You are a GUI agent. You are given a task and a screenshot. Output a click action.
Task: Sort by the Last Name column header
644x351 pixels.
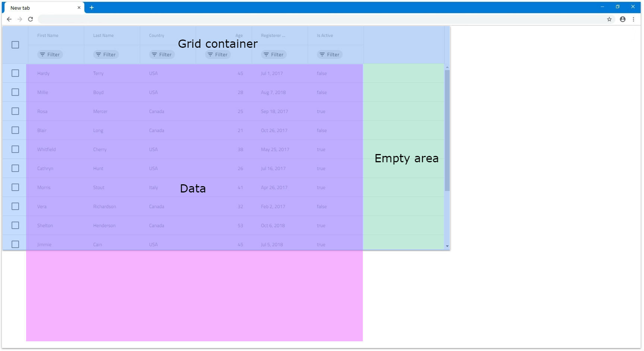[x=103, y=36]
